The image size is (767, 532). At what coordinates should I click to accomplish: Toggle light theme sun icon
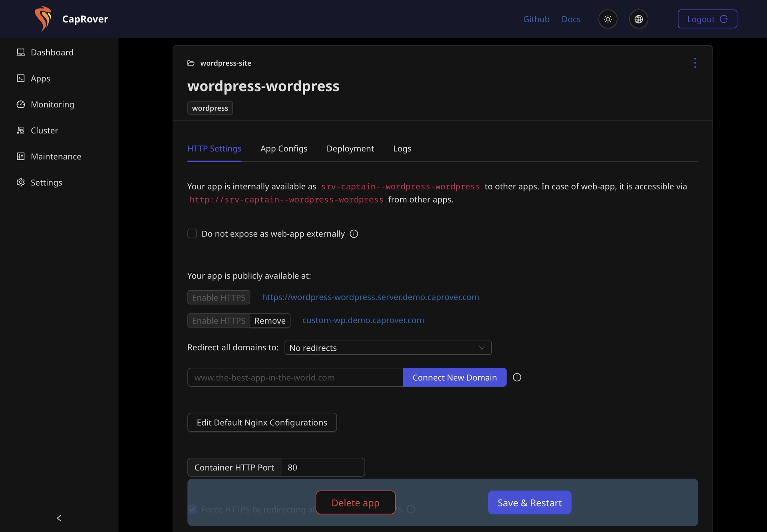tap(608, 19)
